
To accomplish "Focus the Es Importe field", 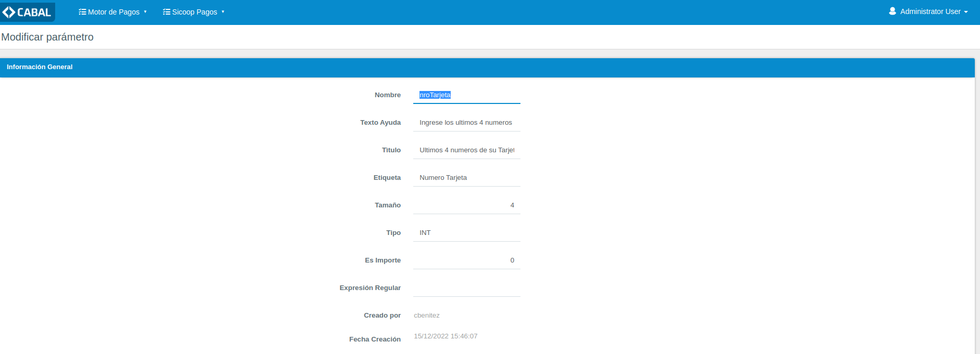I will tap(466, 260).
